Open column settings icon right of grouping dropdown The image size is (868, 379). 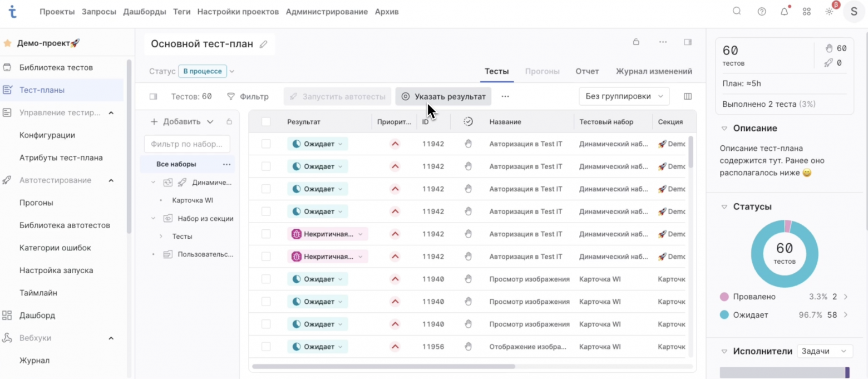[x=688, y=96]
